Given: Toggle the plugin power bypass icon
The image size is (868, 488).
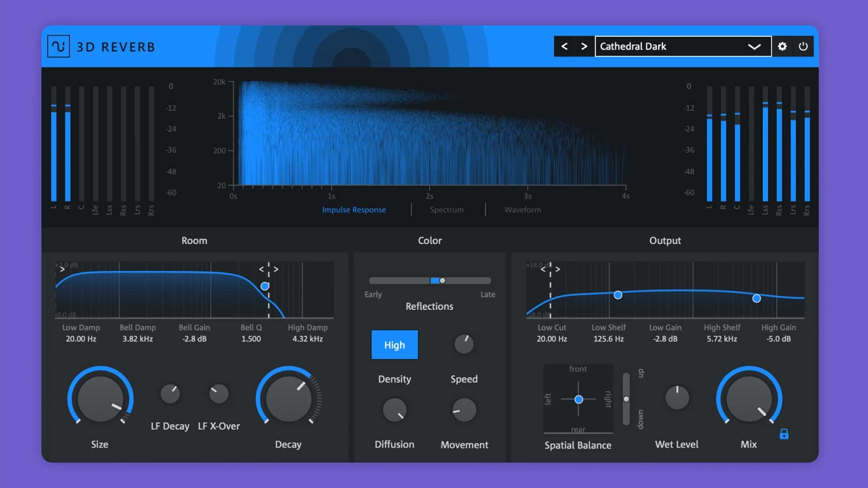Looking at the screenshot, I should pyautogui.click(x=803, y=47).
